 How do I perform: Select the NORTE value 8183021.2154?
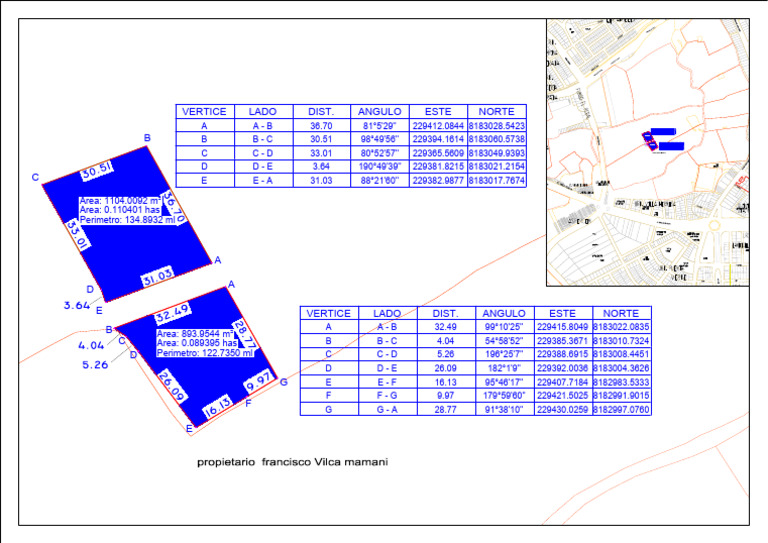(497, 167)
